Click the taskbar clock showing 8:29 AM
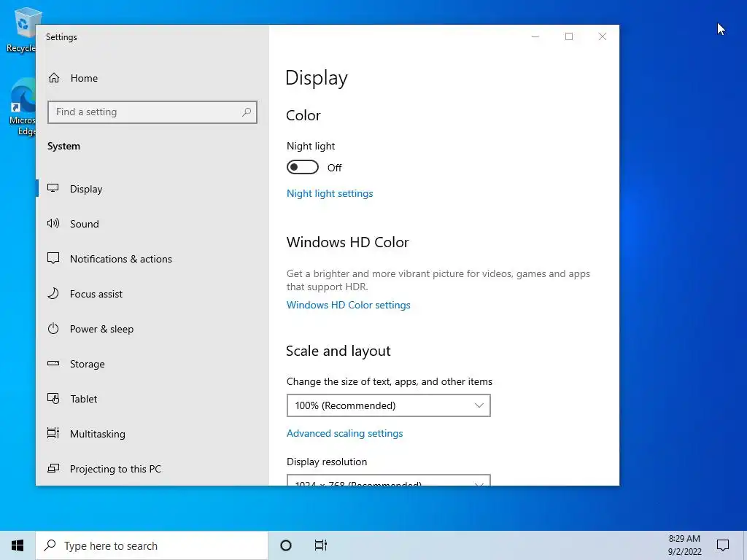Screen dimensions: 747x560 (x=684, y=545)
